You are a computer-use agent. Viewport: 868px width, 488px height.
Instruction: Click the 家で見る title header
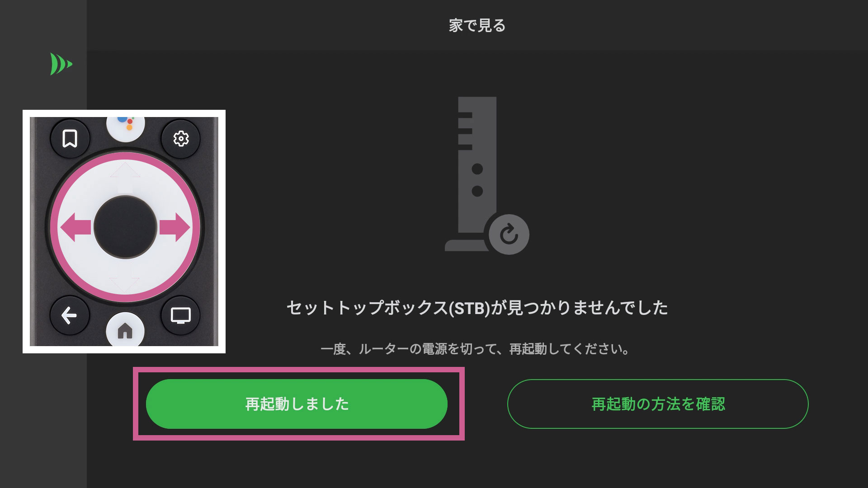click(x=477, y=25)
